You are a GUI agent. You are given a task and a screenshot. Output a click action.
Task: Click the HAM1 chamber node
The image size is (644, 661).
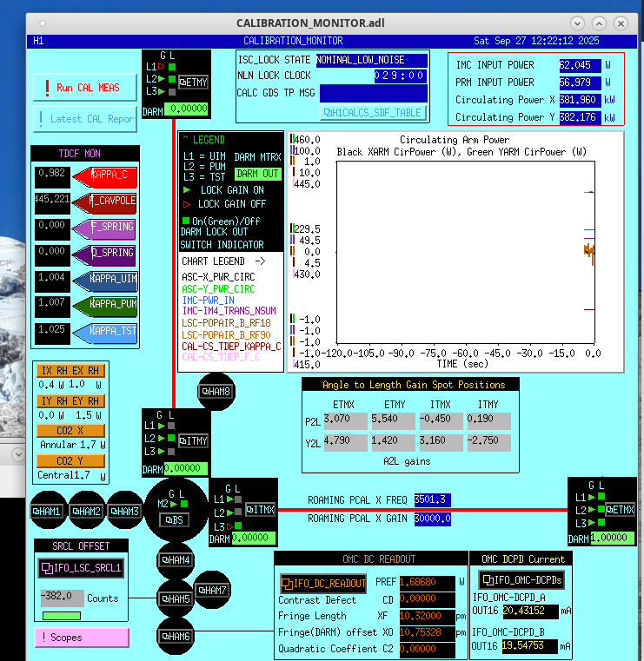[x=49, y=512]
